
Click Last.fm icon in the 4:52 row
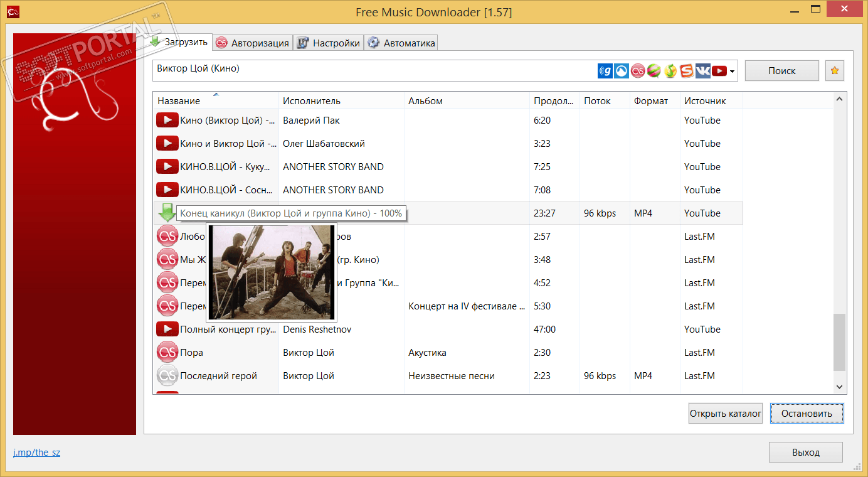point(167,283)
